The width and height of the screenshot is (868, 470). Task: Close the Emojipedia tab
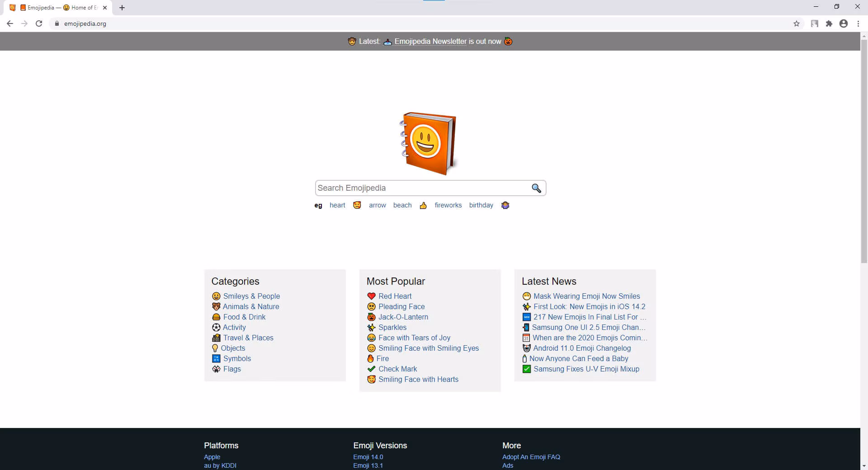(x=105, y=8)
